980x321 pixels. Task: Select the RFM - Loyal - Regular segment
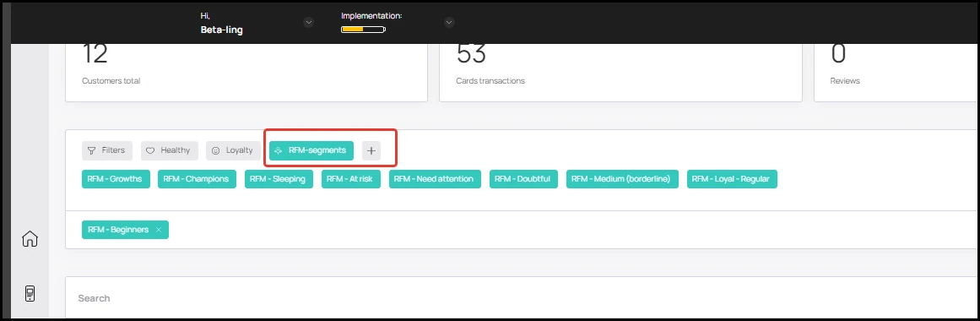(x=732, y=179)
